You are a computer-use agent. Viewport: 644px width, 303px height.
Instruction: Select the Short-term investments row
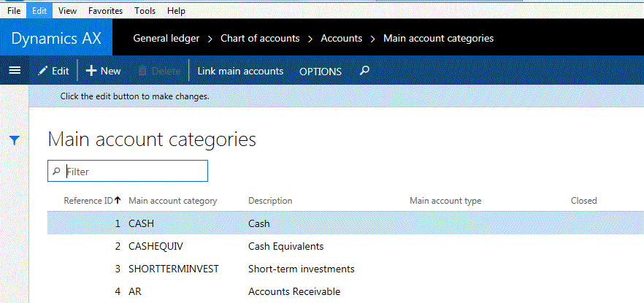tap(301, 269)
